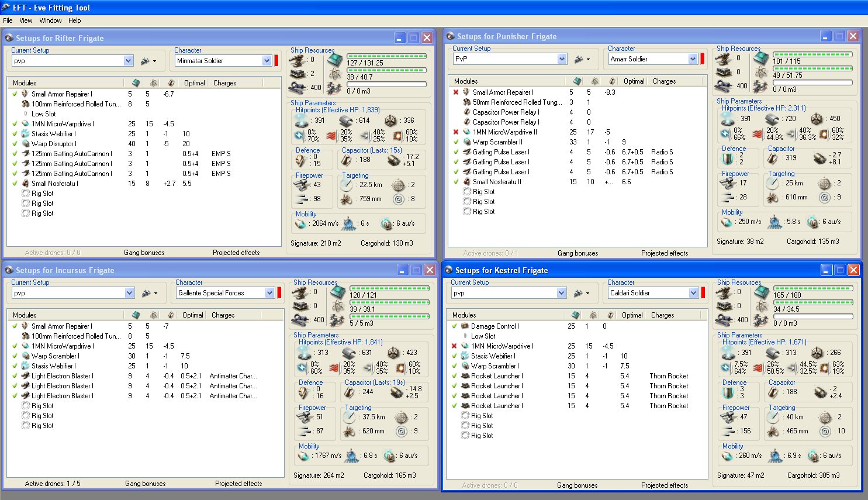The height and width of the screenshot is (500, 868).
Task: Toggle Stasis Webifier I status checkmark in Rifter
Action: coord(15,133)
